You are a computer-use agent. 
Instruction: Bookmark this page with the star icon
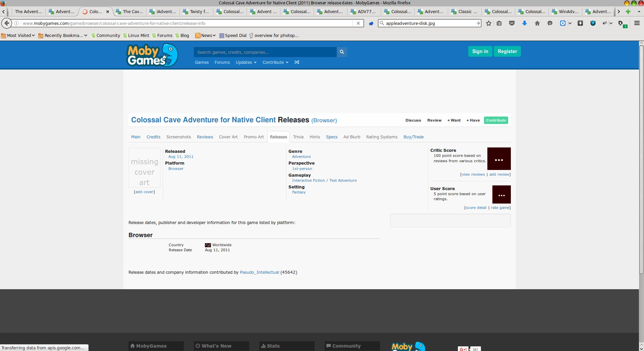point(489,23)
